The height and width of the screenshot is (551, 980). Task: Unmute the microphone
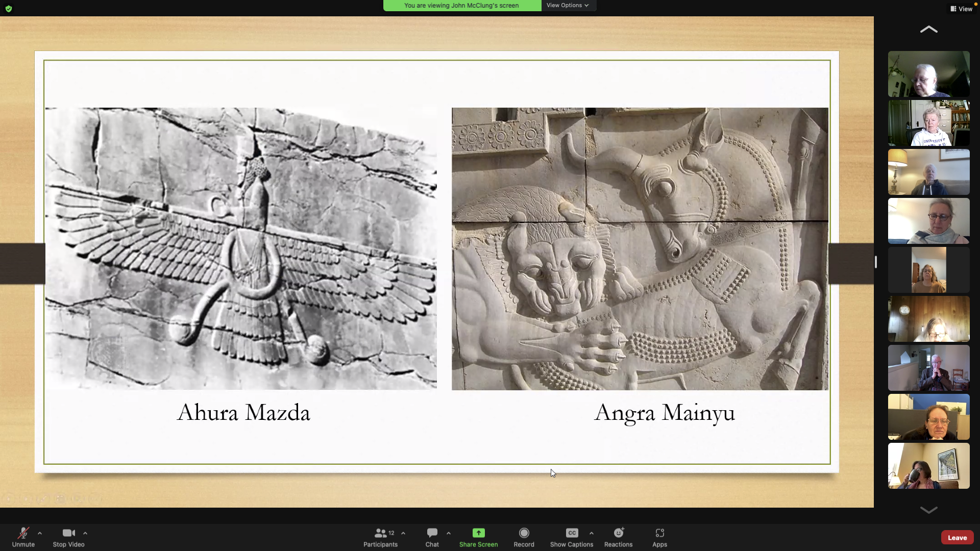pyautogui.click(x=23, y=537)
